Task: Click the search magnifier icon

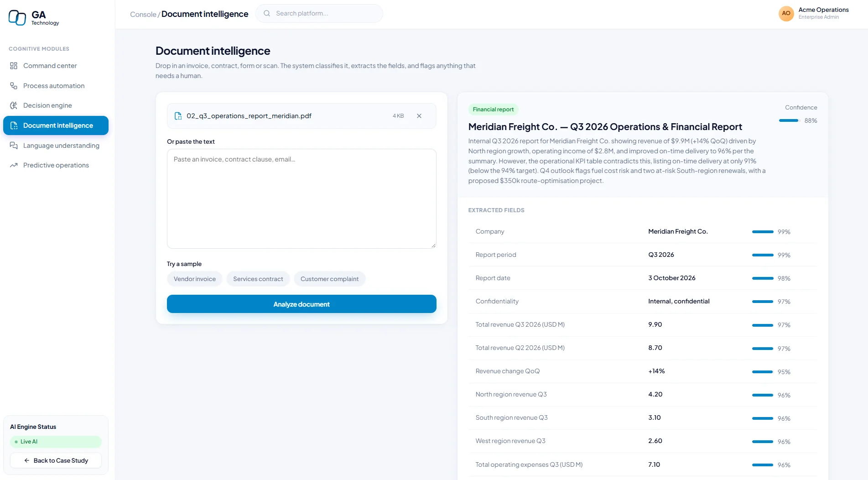Action: pos(267,13)
